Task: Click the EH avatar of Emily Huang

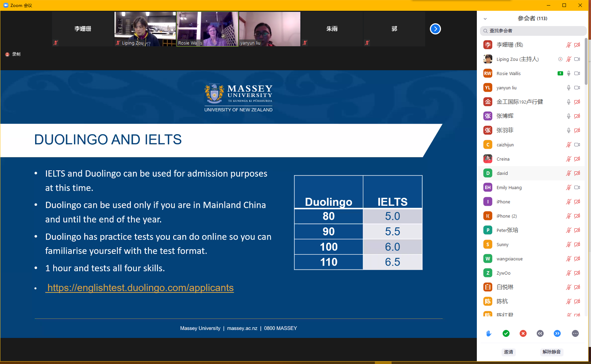Action: click(x=488, y=187)
